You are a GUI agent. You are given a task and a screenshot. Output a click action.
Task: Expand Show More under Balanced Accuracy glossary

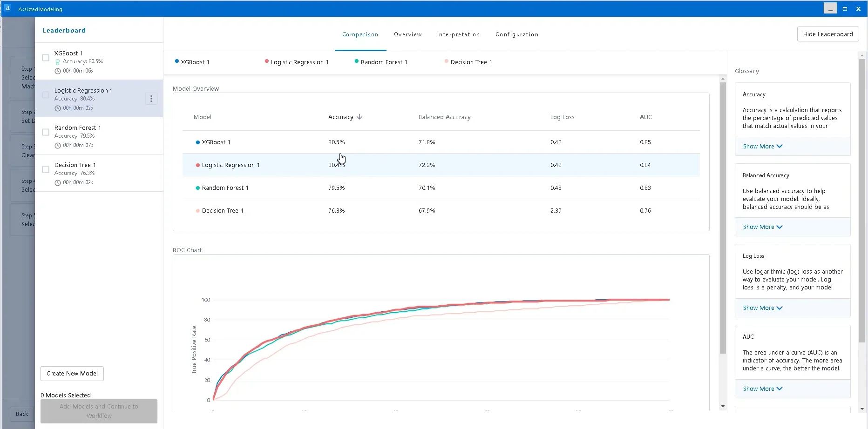click(x=763, y=227)
